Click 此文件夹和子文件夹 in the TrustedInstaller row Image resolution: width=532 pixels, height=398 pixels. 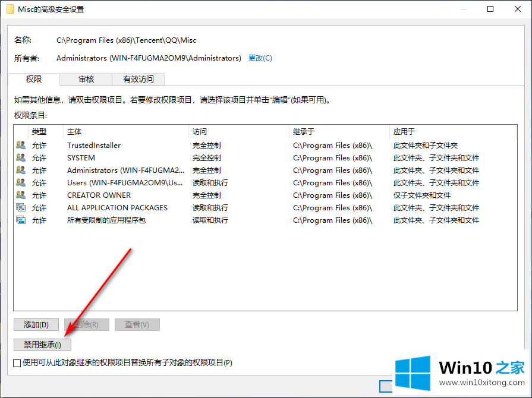coord(426,146)
